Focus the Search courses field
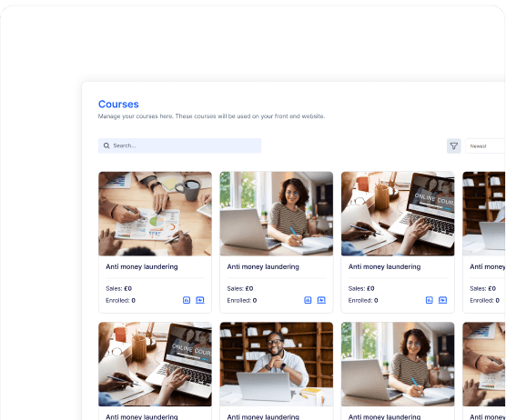The height and width of the screenshot is (420, 506). [x=180, y=145]
